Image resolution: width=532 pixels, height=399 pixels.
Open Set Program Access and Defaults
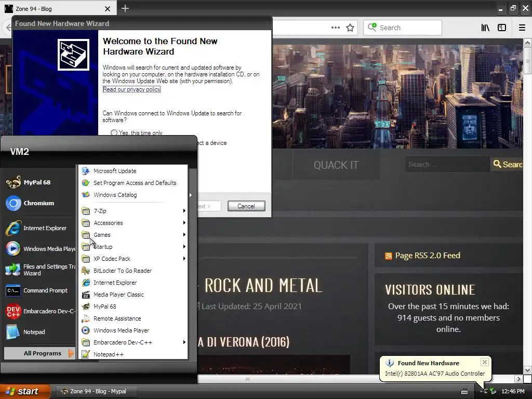(x=133, y=183)
